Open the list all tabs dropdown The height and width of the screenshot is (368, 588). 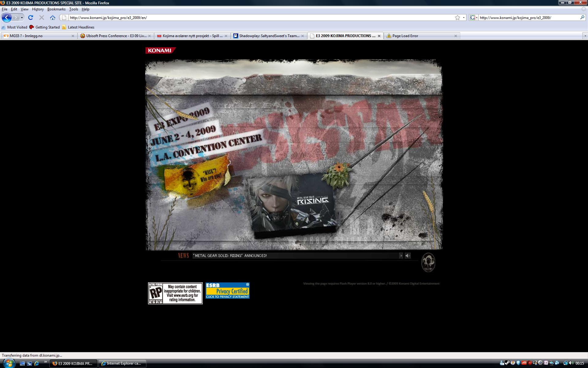pos(585,36)
